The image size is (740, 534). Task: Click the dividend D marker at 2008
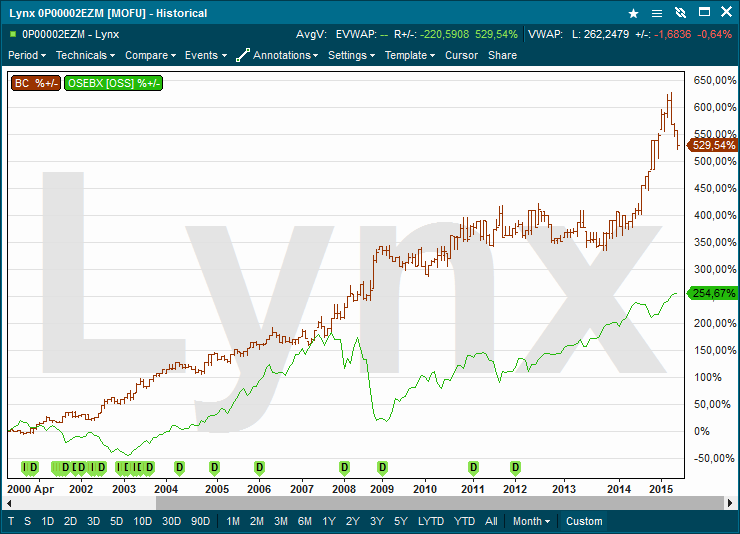tap(345, 468)
